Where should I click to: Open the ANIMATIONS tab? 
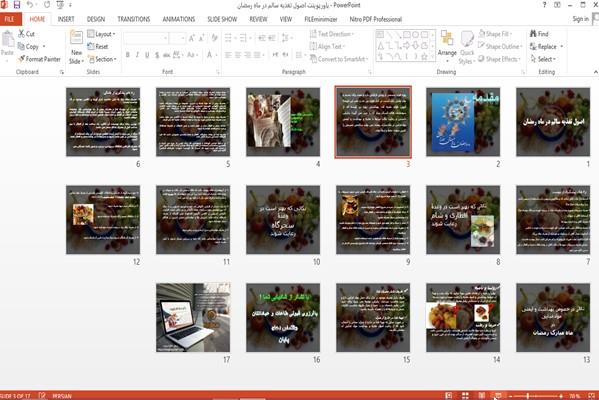click(x=179, y=19)
